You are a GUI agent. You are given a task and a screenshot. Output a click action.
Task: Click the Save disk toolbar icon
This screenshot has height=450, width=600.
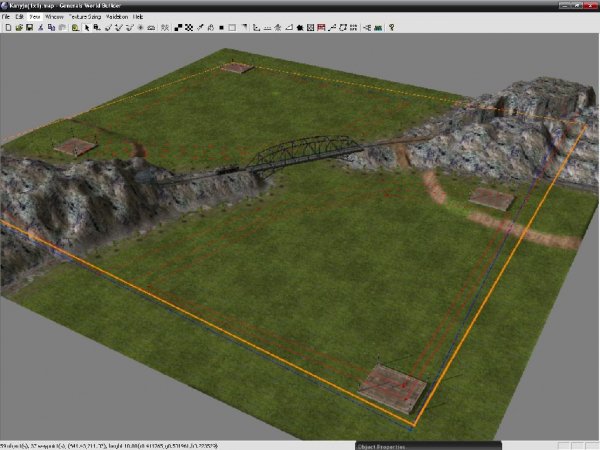tap(28, 27)
